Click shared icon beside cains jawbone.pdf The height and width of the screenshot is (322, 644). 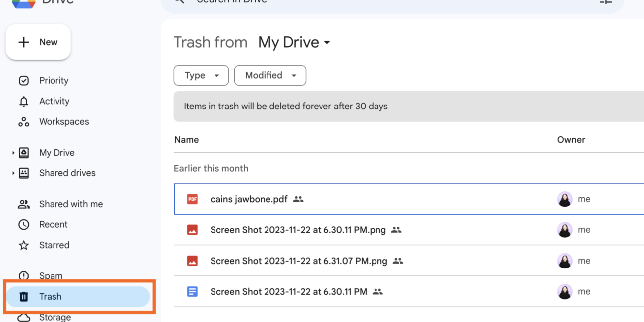pos(298,199)
